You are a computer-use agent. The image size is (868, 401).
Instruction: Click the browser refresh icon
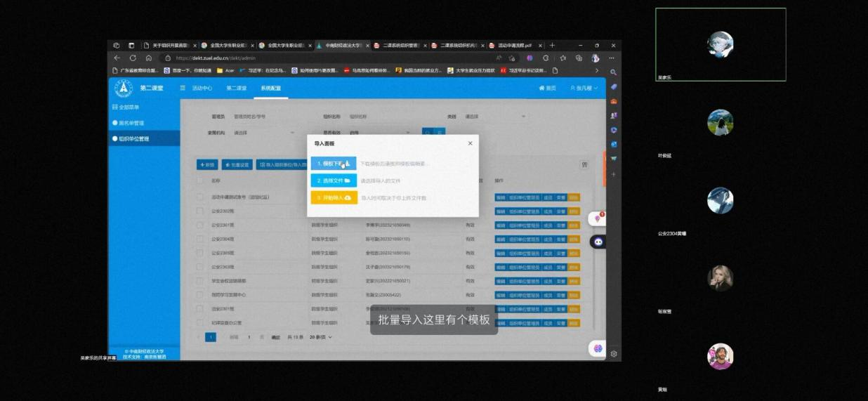pyautogui.click(x=133, y=58)
